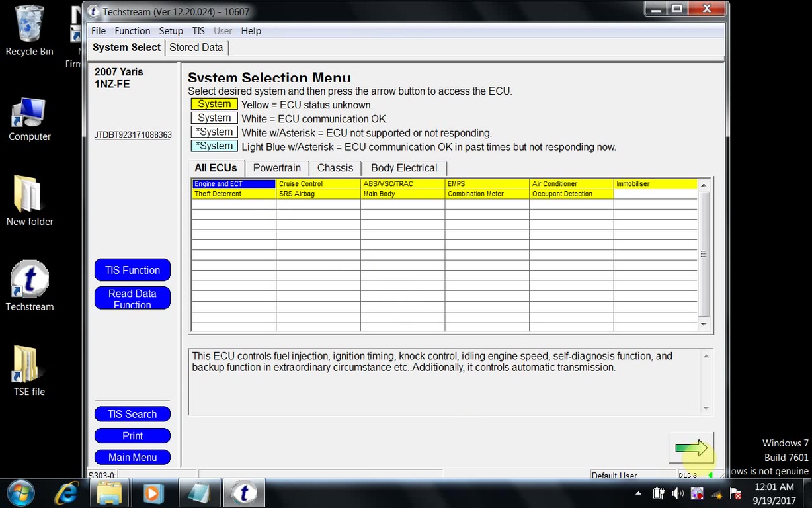This screenshot has height=508, width=812.
Task: Launch the Techstream desktop shortcut
Action: coord(30,285)
